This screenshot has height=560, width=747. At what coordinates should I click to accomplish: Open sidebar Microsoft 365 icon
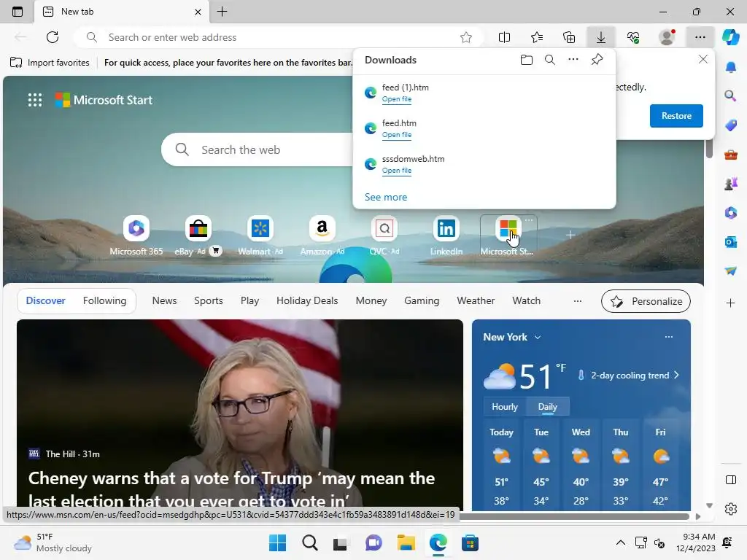tap(730, 213)
